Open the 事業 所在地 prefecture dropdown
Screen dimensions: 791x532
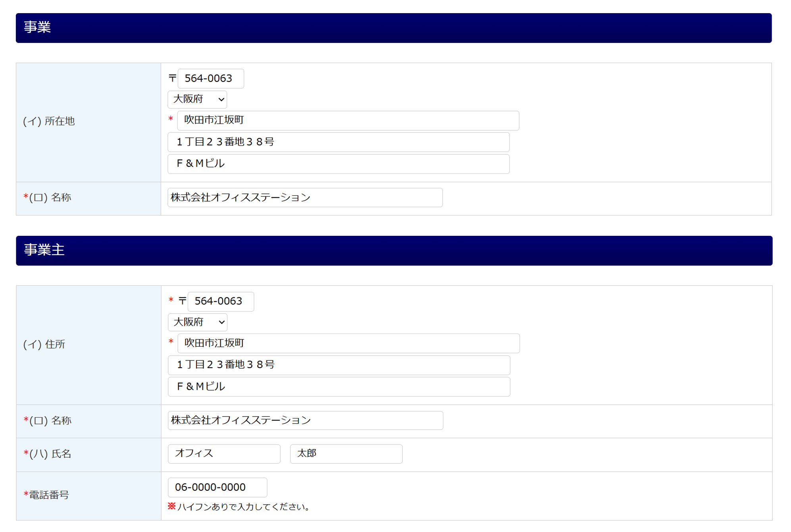197,99
